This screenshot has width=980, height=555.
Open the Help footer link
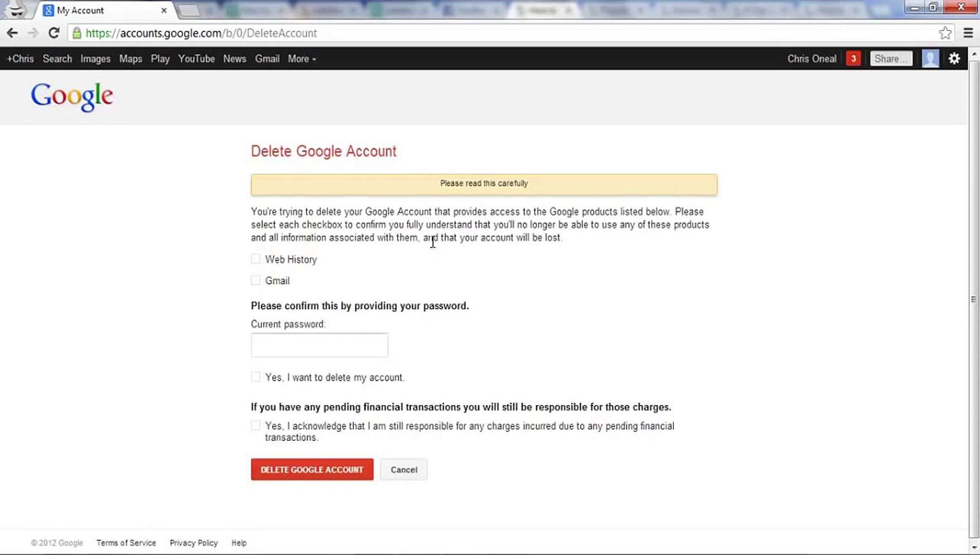(239, 543)
